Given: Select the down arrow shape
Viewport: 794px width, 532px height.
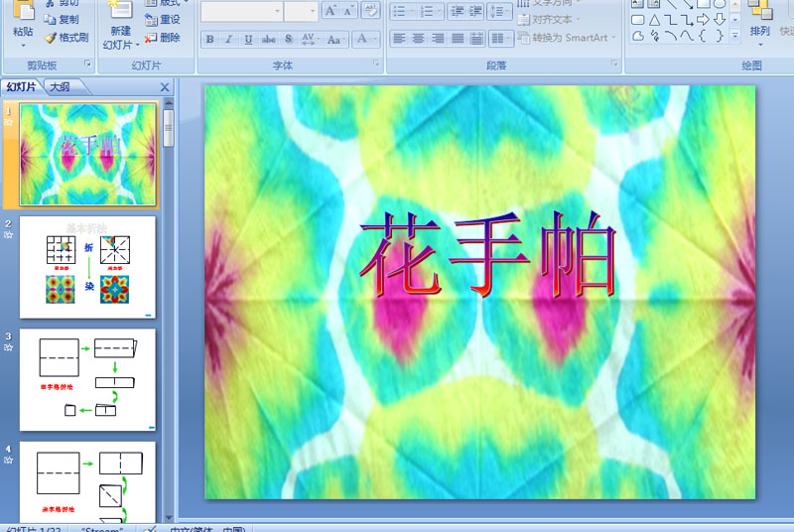Looking at the screenshot, I should click(719, 20).
